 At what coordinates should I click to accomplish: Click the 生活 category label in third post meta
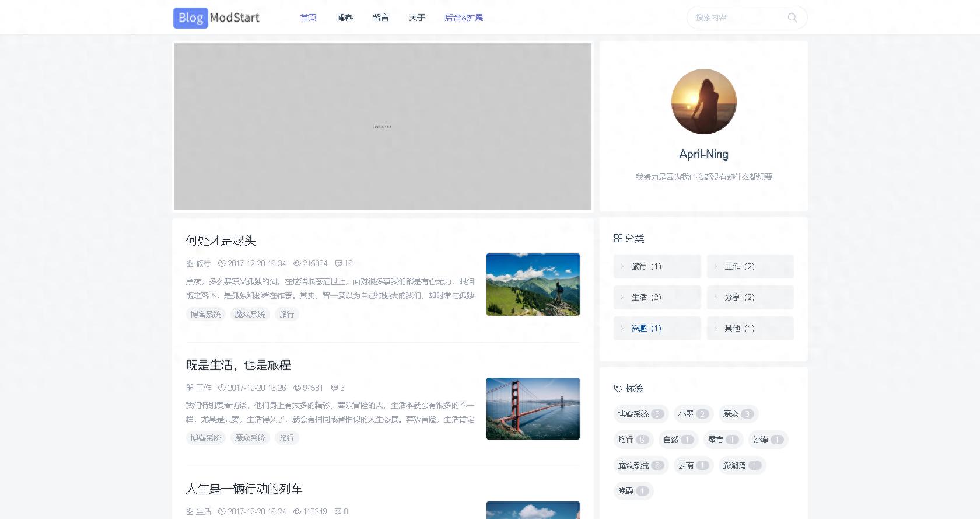[x=204, y=511]
